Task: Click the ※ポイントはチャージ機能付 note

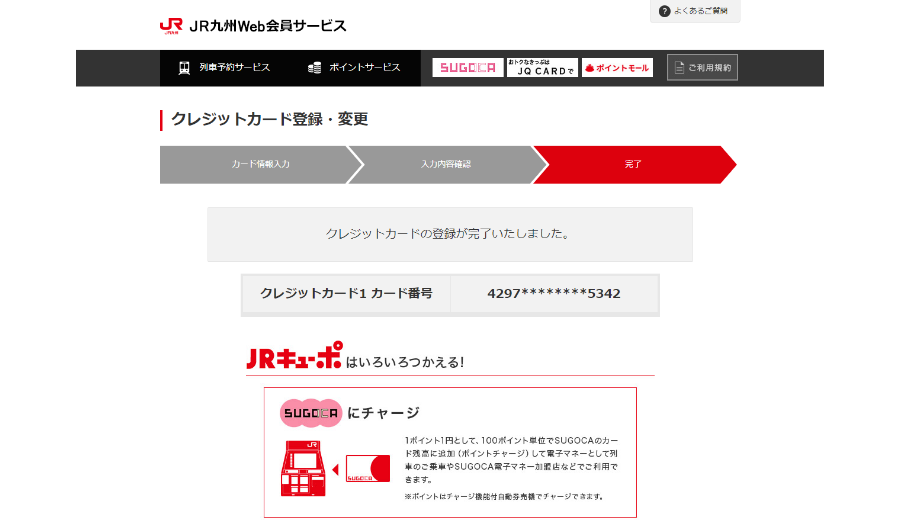Action: 504,496
